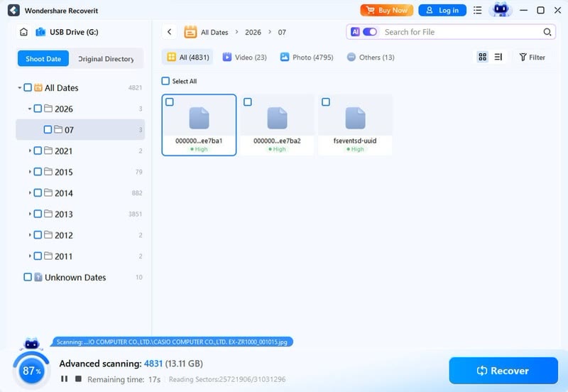
Task: Expand the 2013 tree node
Action: [29, 214]
